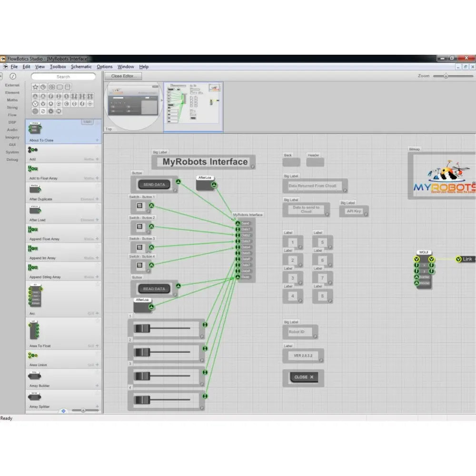Viewport: 476px width, 476px height.
Task: Click the Arc component icon in toolbox
Action: [x=35, y=295]
